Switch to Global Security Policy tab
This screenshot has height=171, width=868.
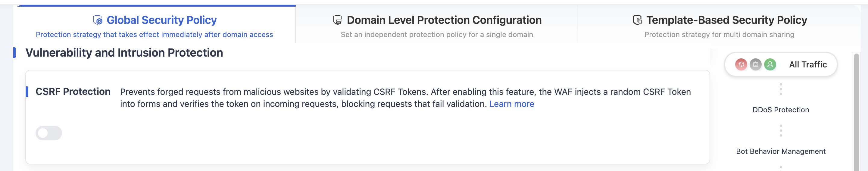click(x=155, y=25)
